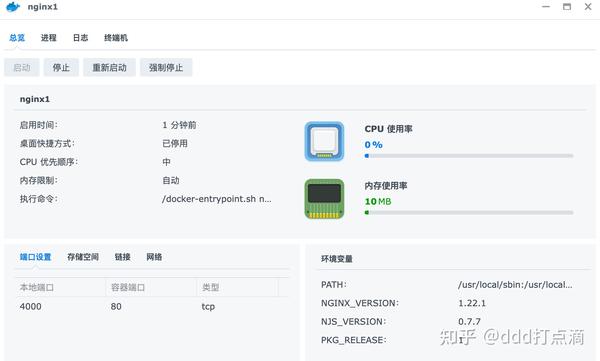Minimize the nginx1 window
600x361 pixels.
[x=546, y=7]
